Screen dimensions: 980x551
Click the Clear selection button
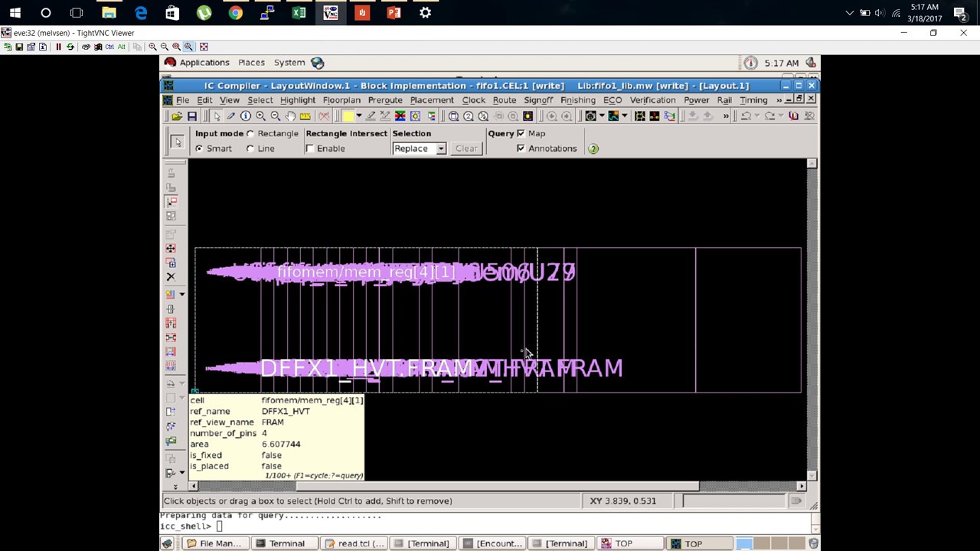[466, 148]
